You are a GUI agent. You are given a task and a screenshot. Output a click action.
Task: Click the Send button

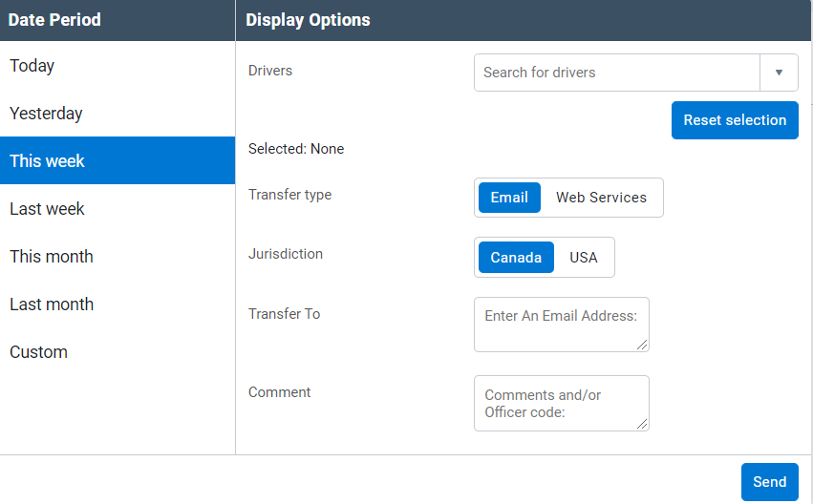pos(769,482)
